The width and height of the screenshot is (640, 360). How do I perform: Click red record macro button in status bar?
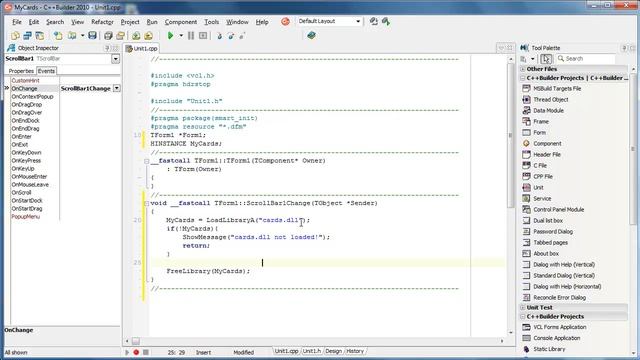[x=136, y=352]
